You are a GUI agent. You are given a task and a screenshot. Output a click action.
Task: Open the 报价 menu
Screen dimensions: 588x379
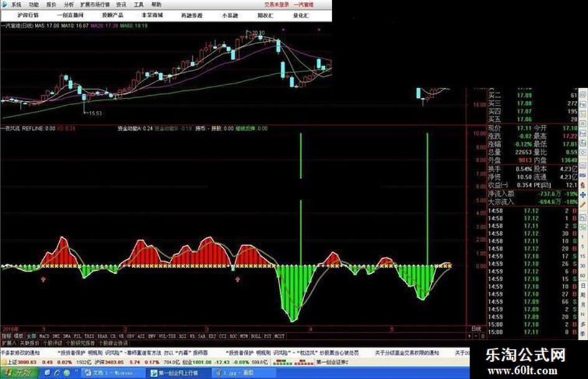point(52,4)
